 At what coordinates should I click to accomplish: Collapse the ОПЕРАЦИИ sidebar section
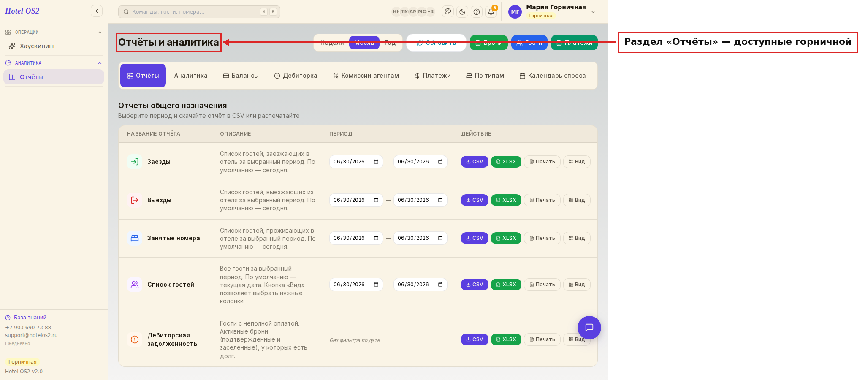pyautogui.click(x=100, y=33)
